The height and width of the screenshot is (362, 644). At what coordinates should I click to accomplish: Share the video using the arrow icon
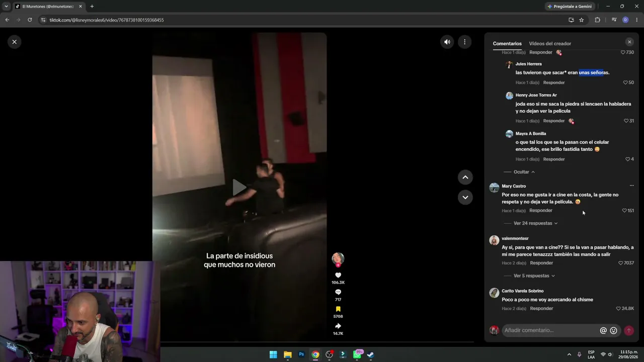tap(338, 326)
